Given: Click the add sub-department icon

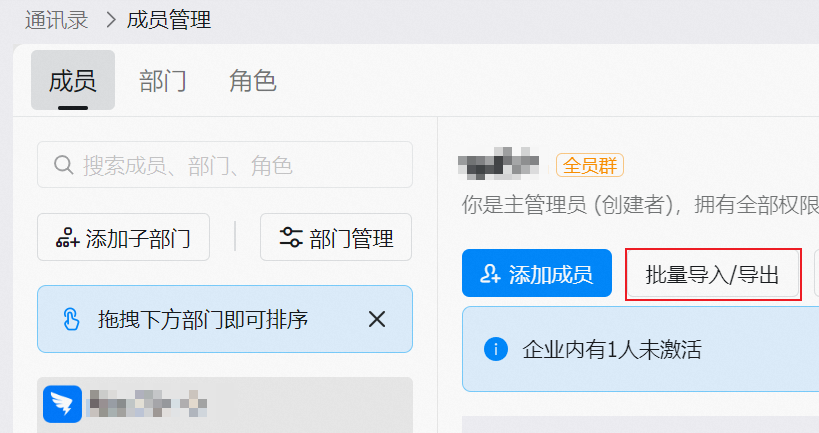Looking at the screenshot, I should click(x=67, y=238).
